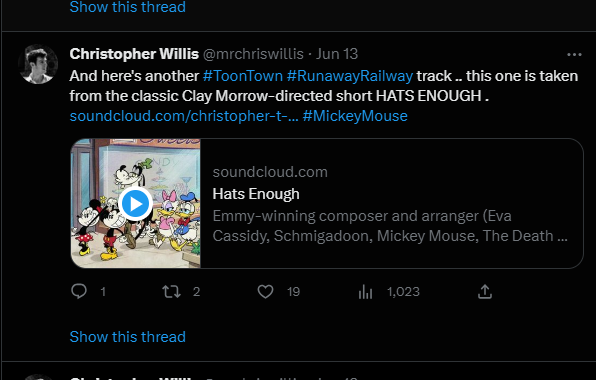
Task: Retweet the Hats Enough post
Action: [x=171, y=292]
